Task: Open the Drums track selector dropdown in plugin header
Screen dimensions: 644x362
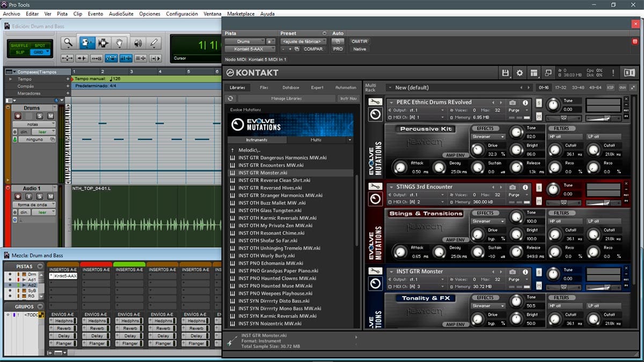Action: click(x=244, y=41)
